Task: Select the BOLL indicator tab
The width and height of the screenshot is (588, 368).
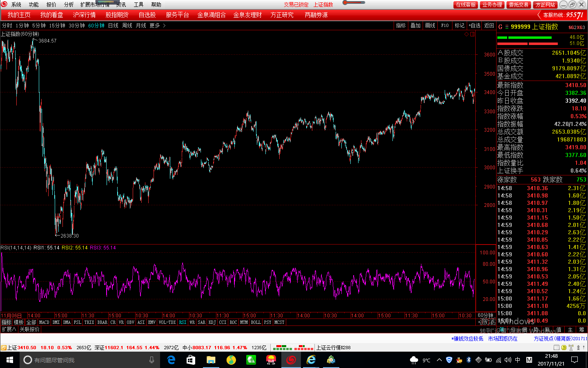Action: (x=256, y=322)
